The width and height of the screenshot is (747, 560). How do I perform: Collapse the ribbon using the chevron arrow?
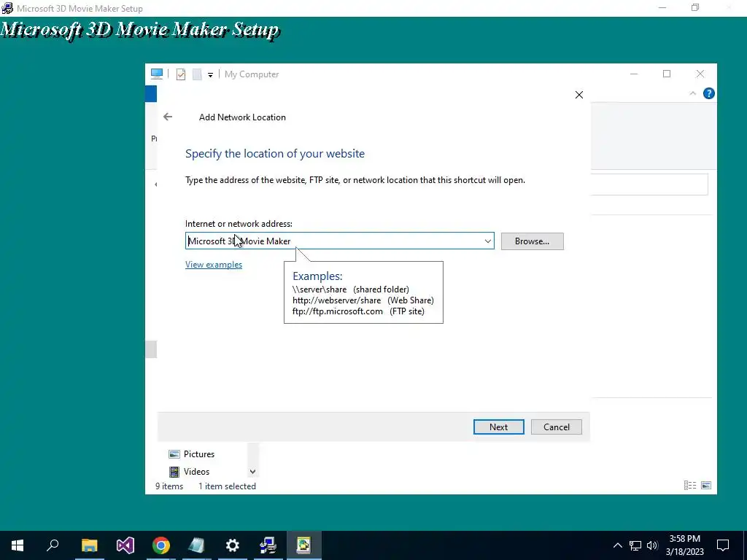[693, 93]
